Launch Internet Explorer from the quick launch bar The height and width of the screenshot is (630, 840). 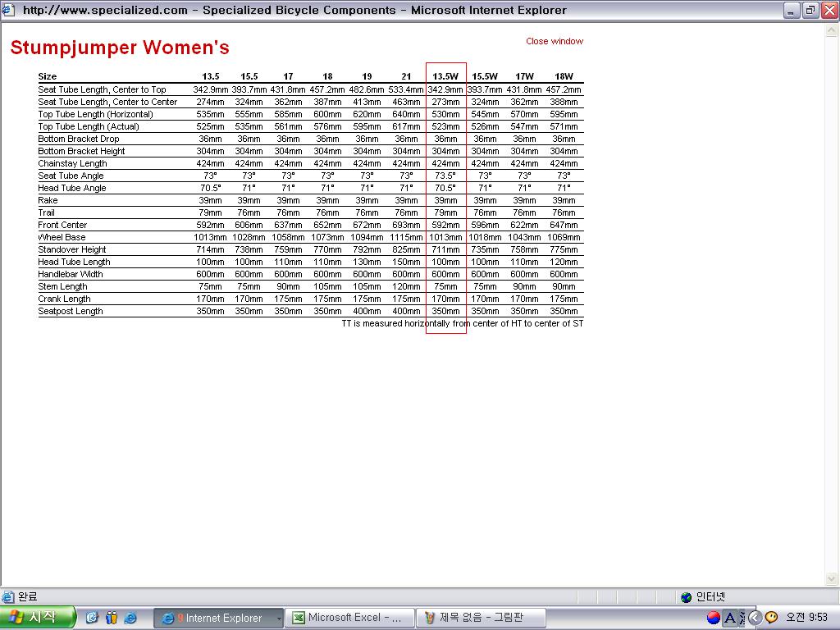(130, 618)
